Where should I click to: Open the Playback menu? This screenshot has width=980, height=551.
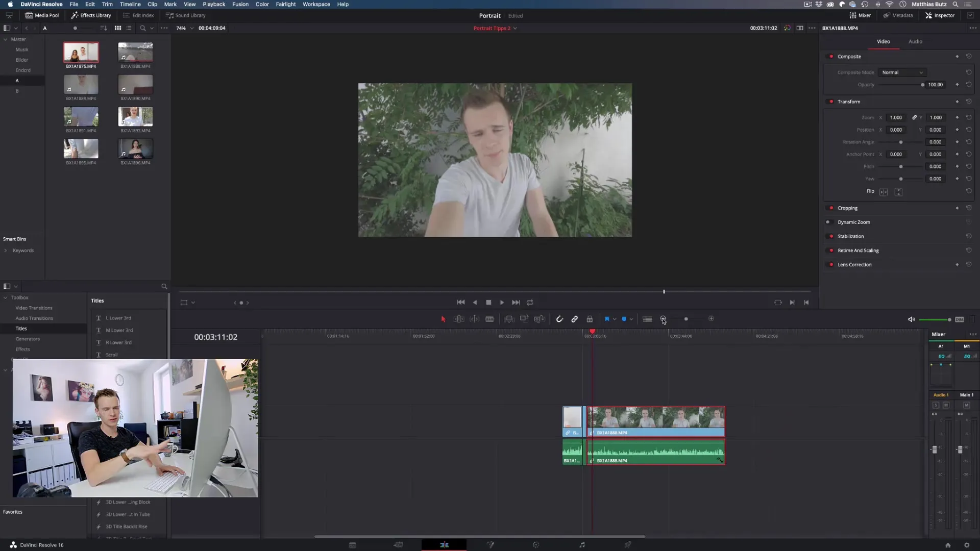[x=214, y=4]
